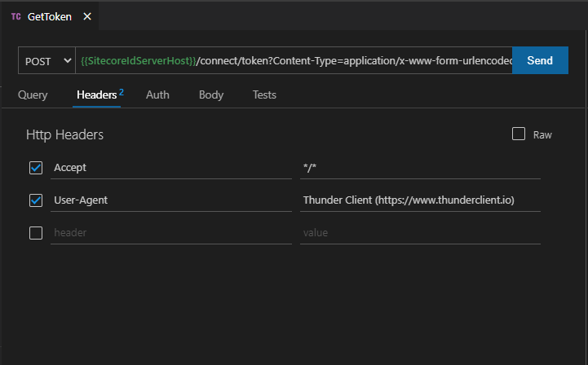
Task: Send the request
Action: point(540,61)
